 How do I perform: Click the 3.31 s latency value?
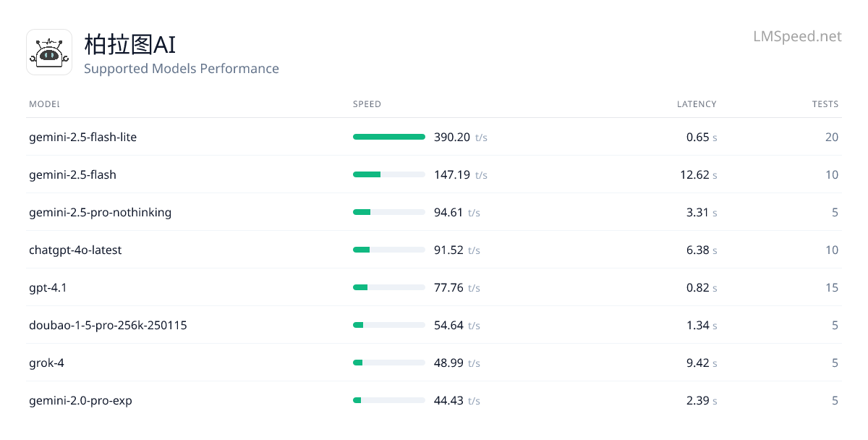click(x=702, y=212)
